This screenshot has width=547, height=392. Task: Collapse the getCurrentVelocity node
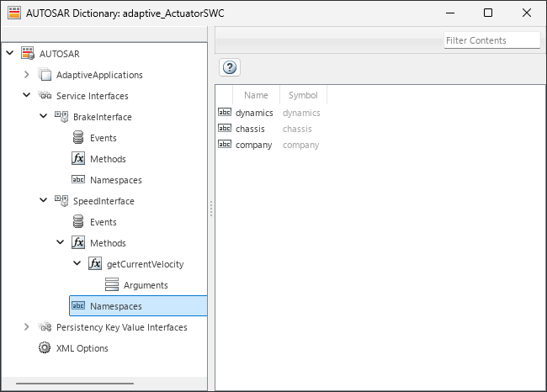tap(77, 262)
